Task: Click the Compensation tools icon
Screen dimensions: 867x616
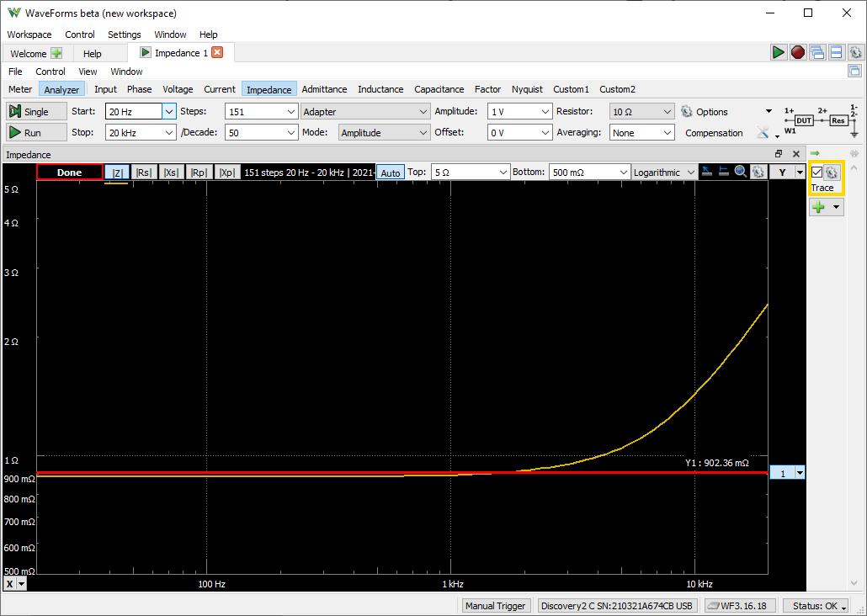Action: coord(763,133)
